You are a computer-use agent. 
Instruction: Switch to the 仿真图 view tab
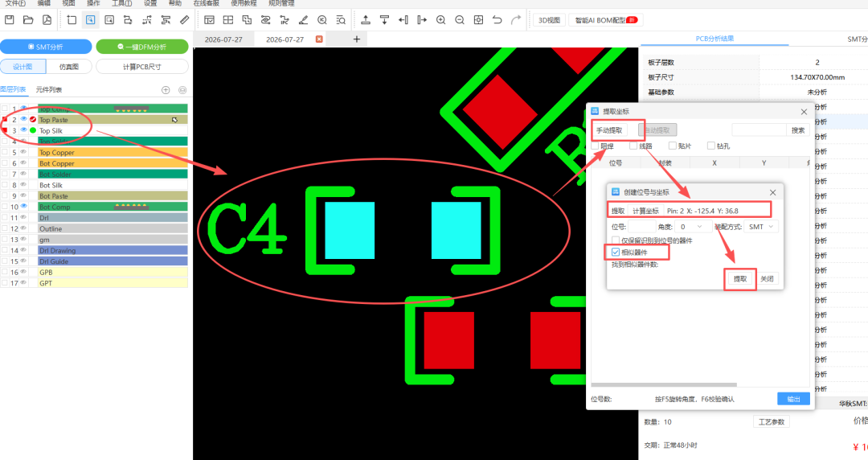tap(68, 67)
